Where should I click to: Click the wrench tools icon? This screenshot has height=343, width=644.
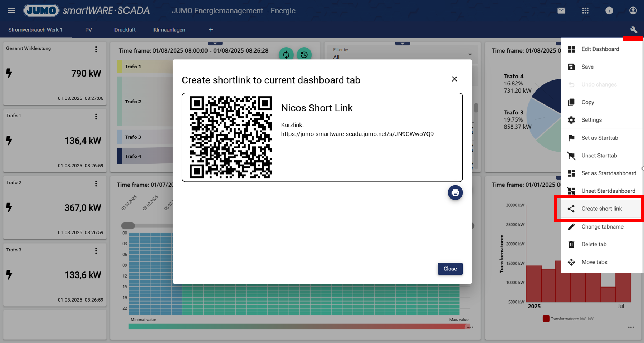pyautogui.click(x=633, y=30)
